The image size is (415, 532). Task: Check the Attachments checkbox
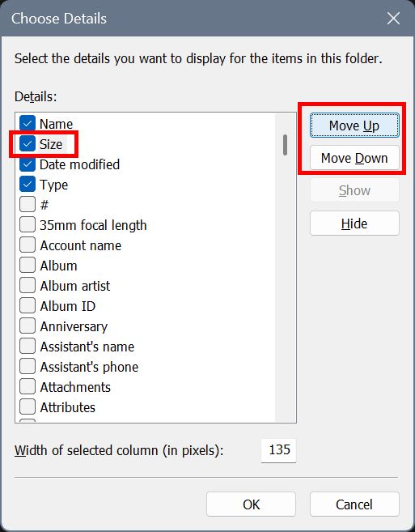tap(28, 387)
